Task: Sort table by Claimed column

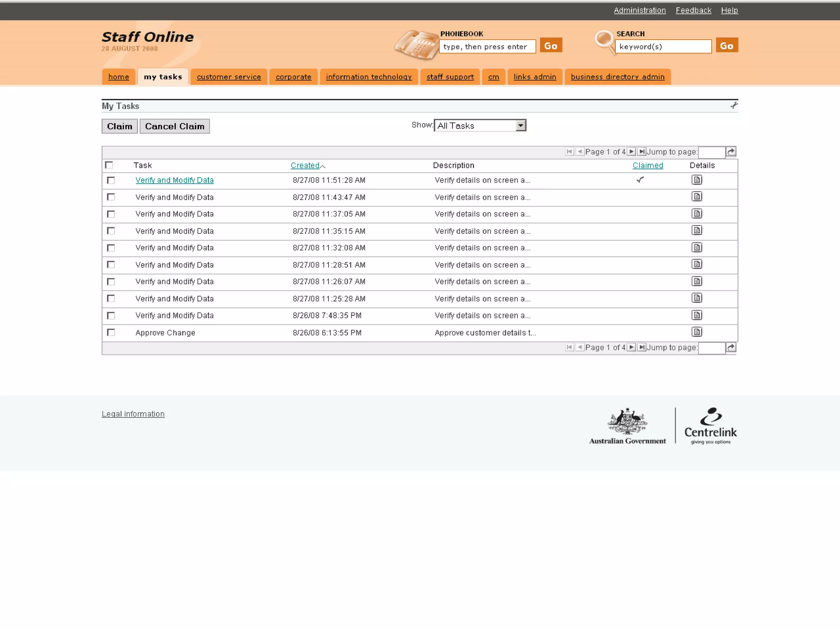Action: (x=648, y=165)
